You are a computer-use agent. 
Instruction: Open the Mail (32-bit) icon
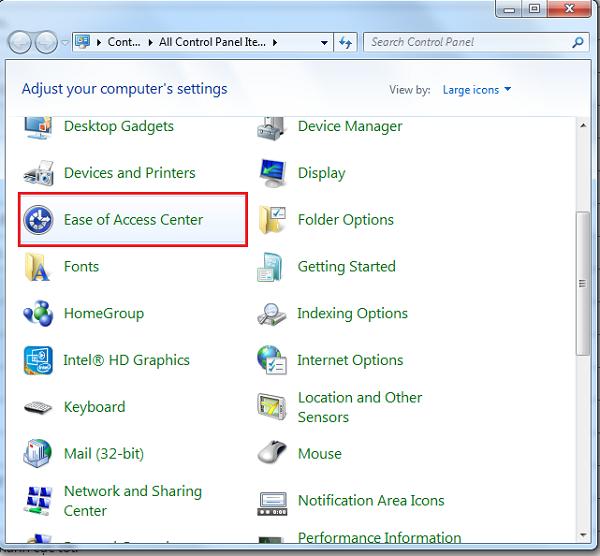tap(38, 454)
